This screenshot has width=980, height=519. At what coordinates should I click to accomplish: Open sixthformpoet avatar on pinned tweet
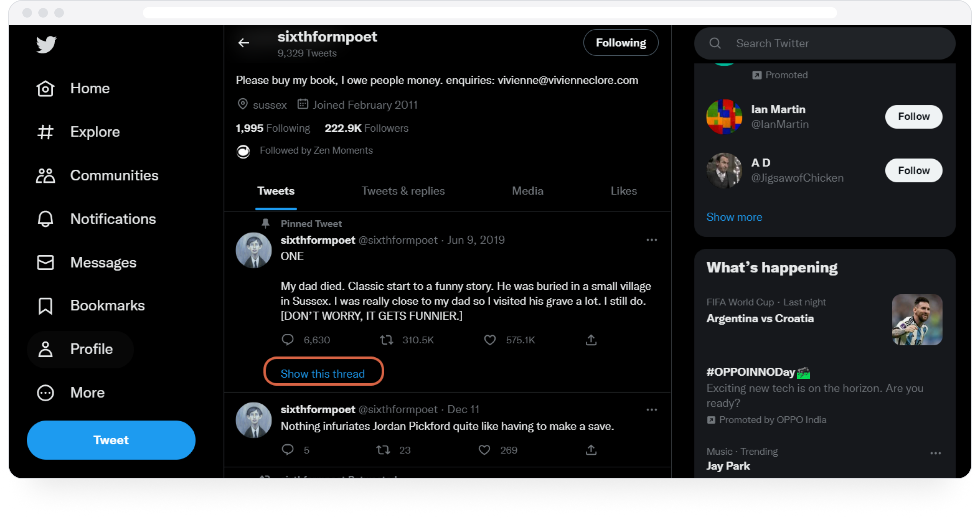click(x=254, y=250)
